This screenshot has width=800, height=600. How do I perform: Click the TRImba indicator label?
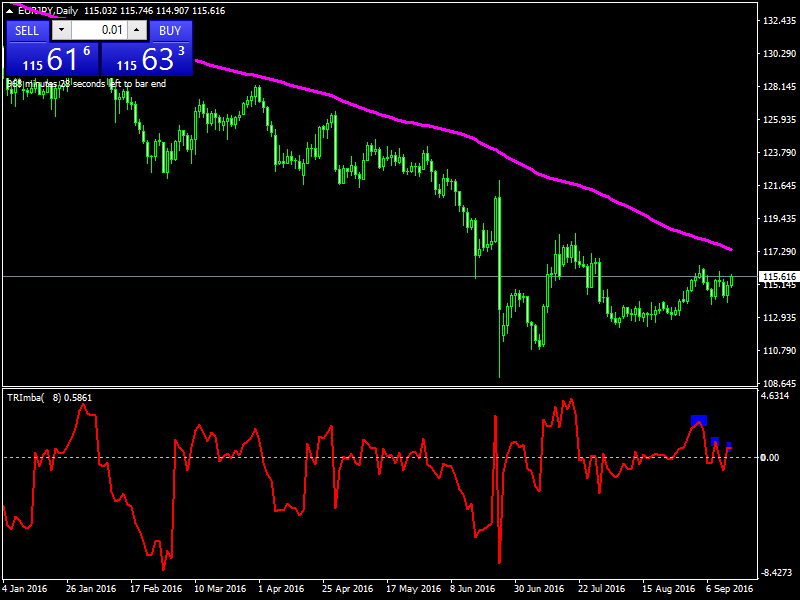click(49, 397)
